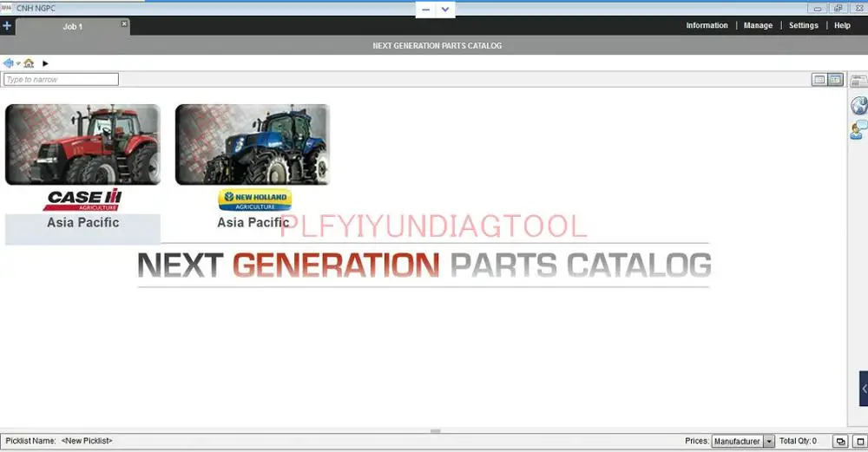Switch to the thumbnail grid view toggle
The width and height of the screenshot is (868, 452).
pos(835,80)
